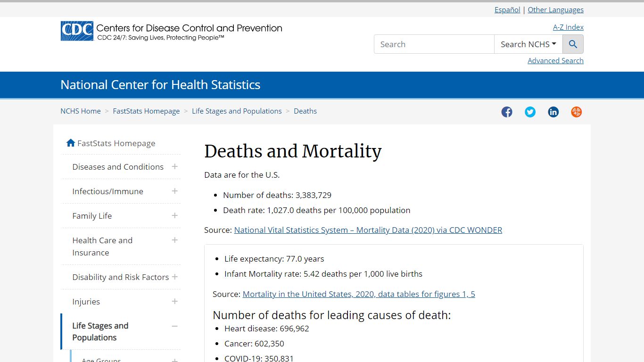Click 'COVID-19: 350,831' text
The height and width of the screenshot is (362, 644).
[259, 358]
